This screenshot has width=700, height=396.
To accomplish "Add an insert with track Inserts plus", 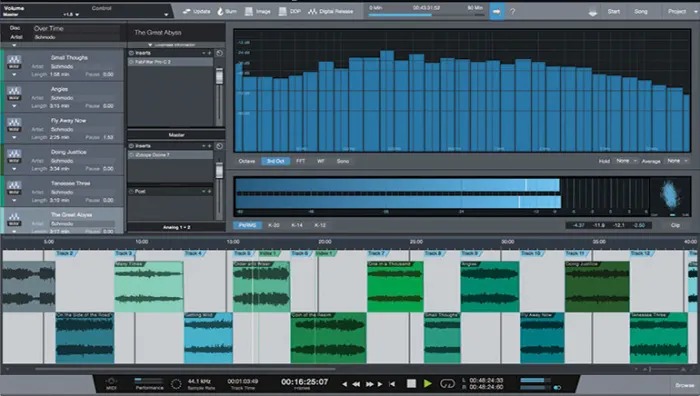I will tap(209, 53).
